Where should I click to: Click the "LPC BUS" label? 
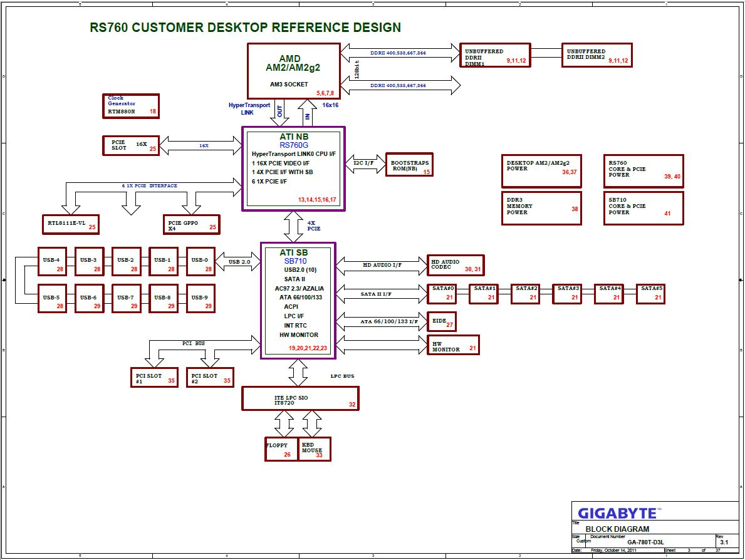point(342,376)
